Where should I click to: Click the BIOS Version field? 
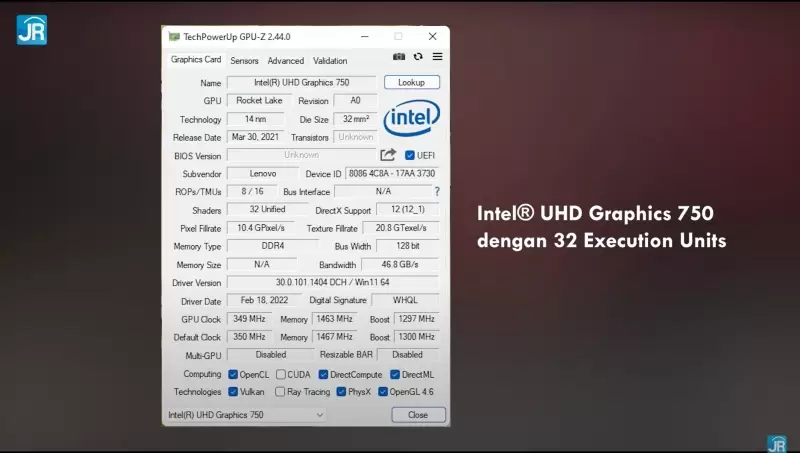tap(302, 155)
